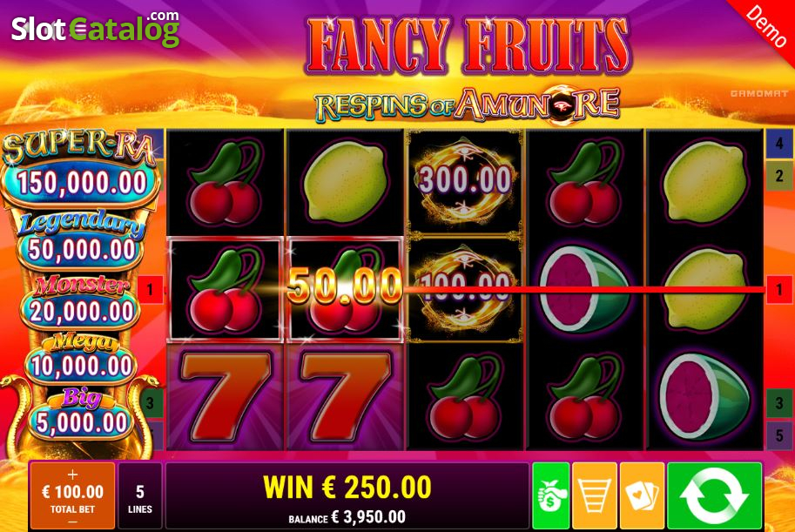The height and width of the screenshot is (532, 795).
Task: Click the WIN € 250.00 display panel
Action: click(347, 495)
